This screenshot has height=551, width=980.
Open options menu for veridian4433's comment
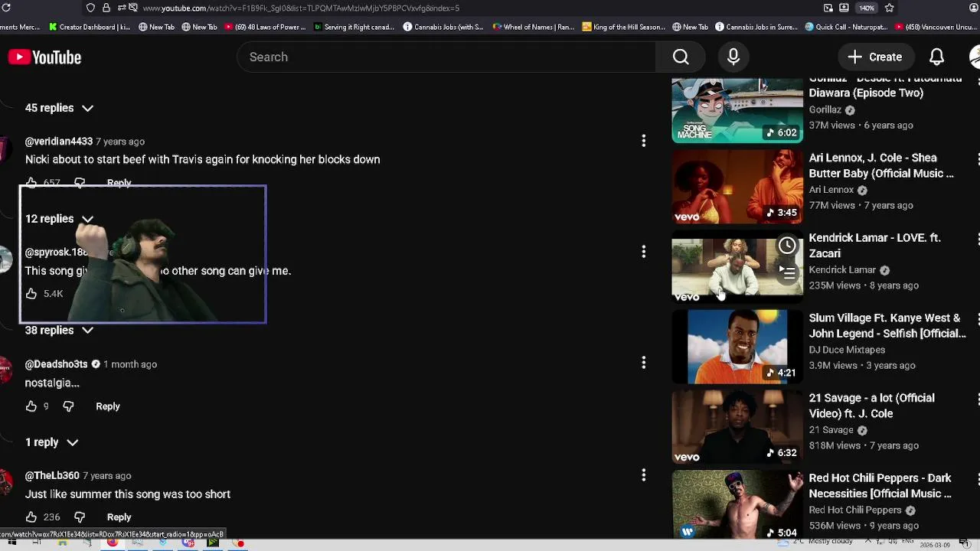(x=644, y=140)
